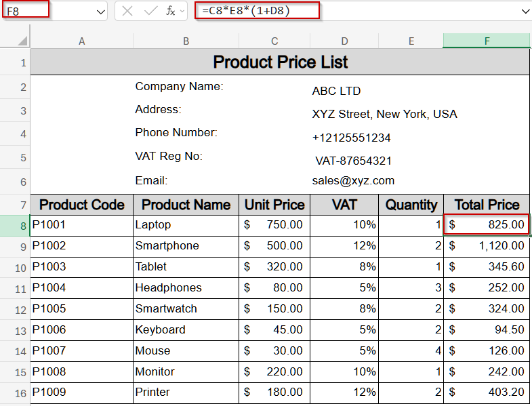This screenshot has width=532, height=406.
Task: Open Insert Function via the fx icon
Action: (x=170, y=11)
